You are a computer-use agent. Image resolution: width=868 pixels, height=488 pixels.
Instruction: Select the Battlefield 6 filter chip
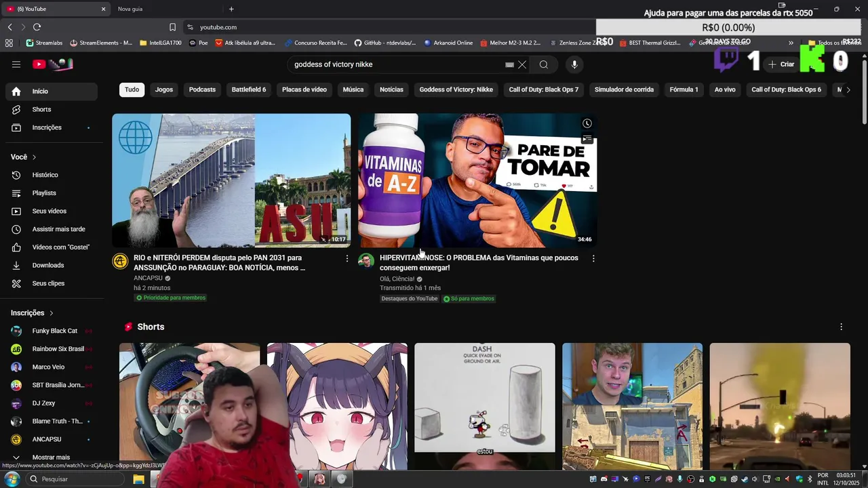tap(249, 89)
